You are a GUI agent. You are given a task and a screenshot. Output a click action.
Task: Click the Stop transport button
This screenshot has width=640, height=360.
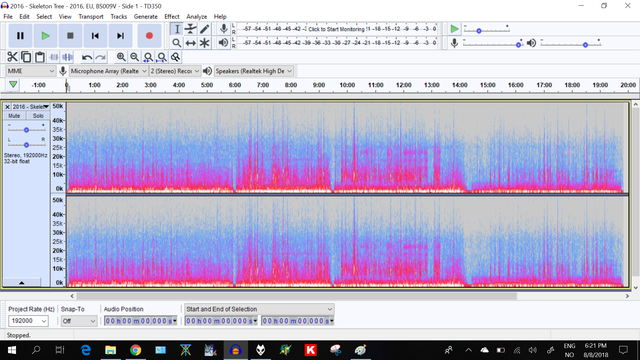(70, 36)
